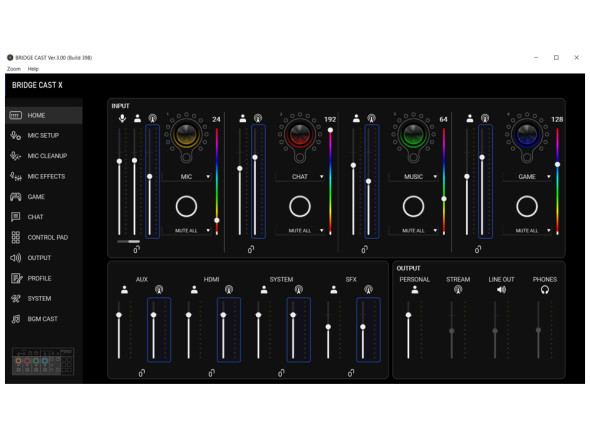The image size is (590, 434).
Task: Open Mic Effects page
Action: [x=44, y=176]
